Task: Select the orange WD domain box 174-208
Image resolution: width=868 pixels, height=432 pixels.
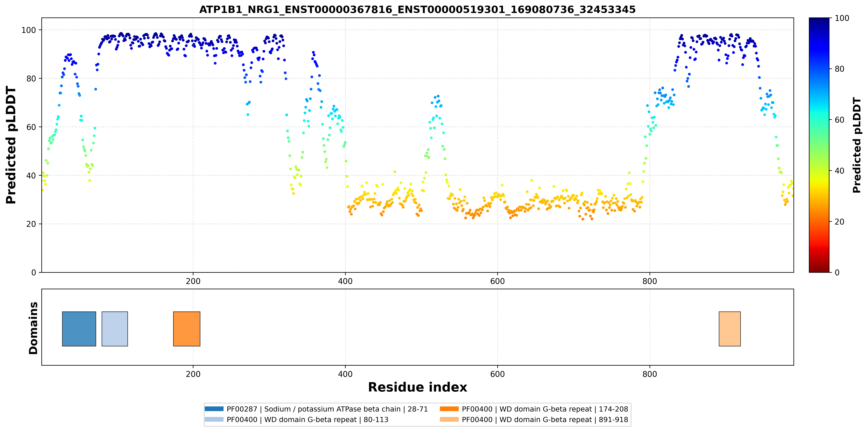Action: coord(187,329)
